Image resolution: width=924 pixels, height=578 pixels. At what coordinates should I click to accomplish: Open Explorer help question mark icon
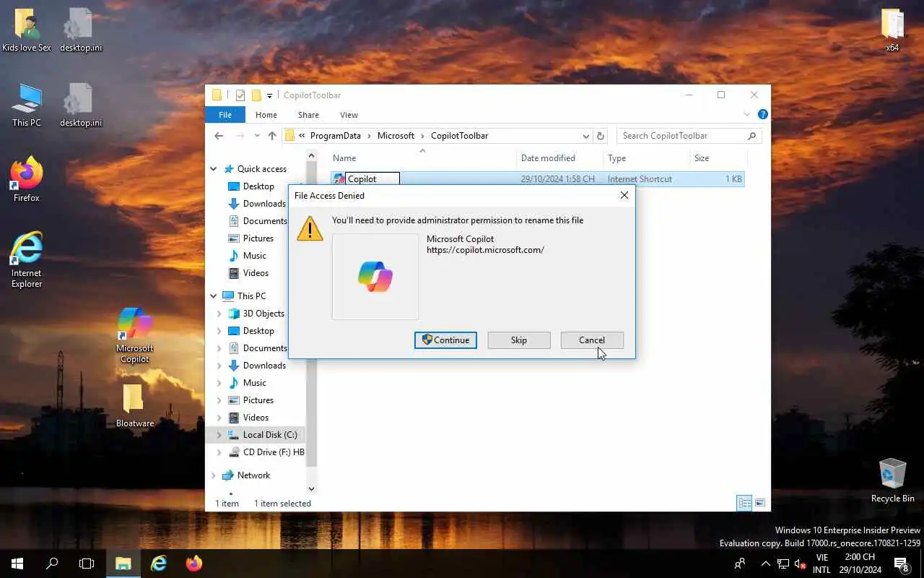click(763, 115)
